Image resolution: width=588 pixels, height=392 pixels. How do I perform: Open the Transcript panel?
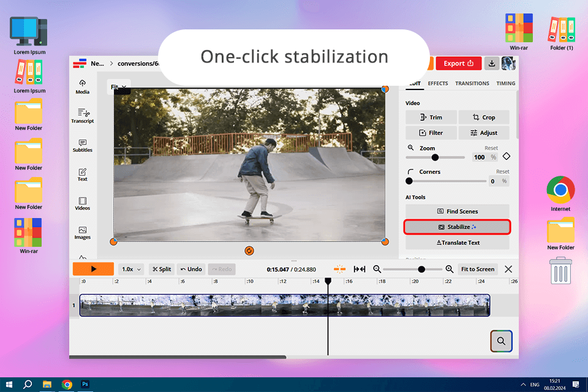pyautogui.click(x=83, y=116)
